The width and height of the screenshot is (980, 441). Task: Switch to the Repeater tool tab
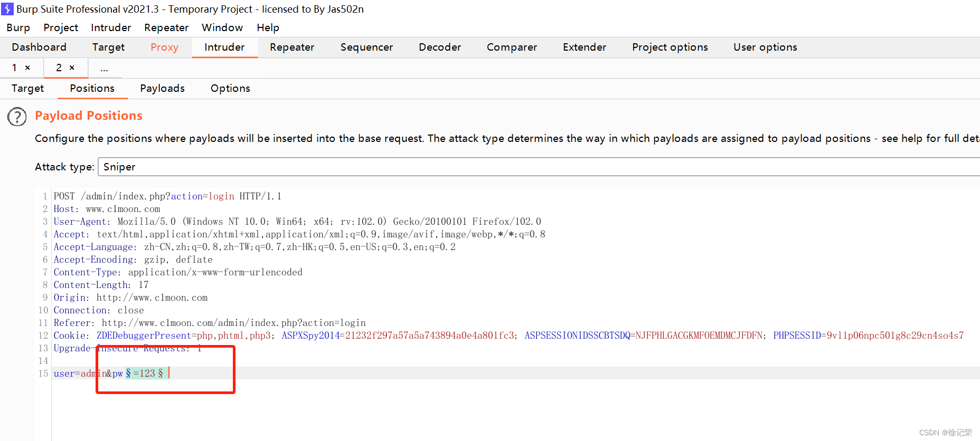(292, 47)
